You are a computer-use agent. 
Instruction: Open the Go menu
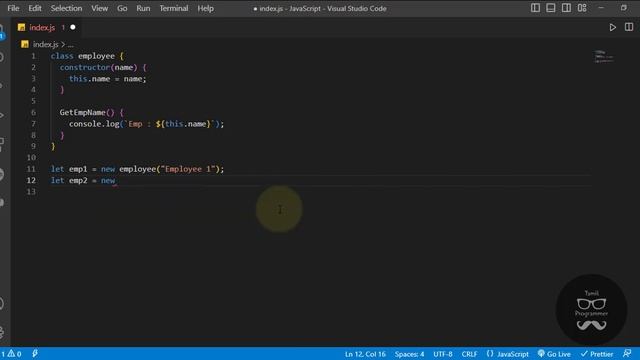pos(122,8)
